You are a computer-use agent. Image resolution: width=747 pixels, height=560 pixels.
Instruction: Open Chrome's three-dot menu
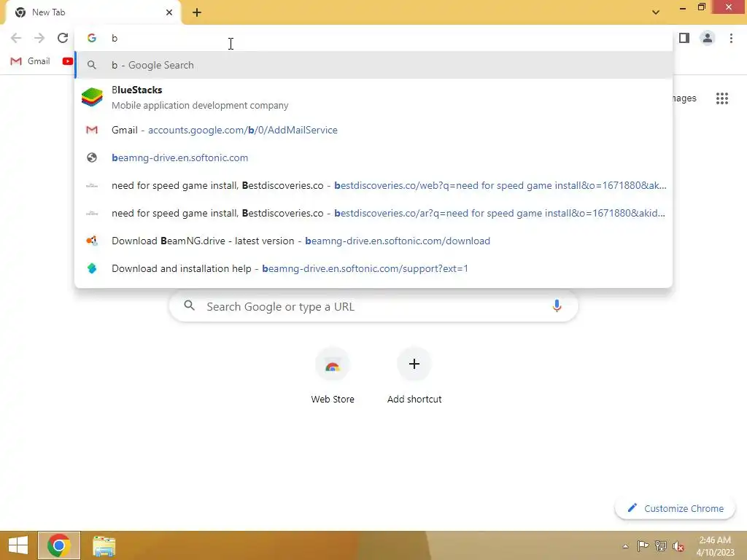[x=731, y=38]
